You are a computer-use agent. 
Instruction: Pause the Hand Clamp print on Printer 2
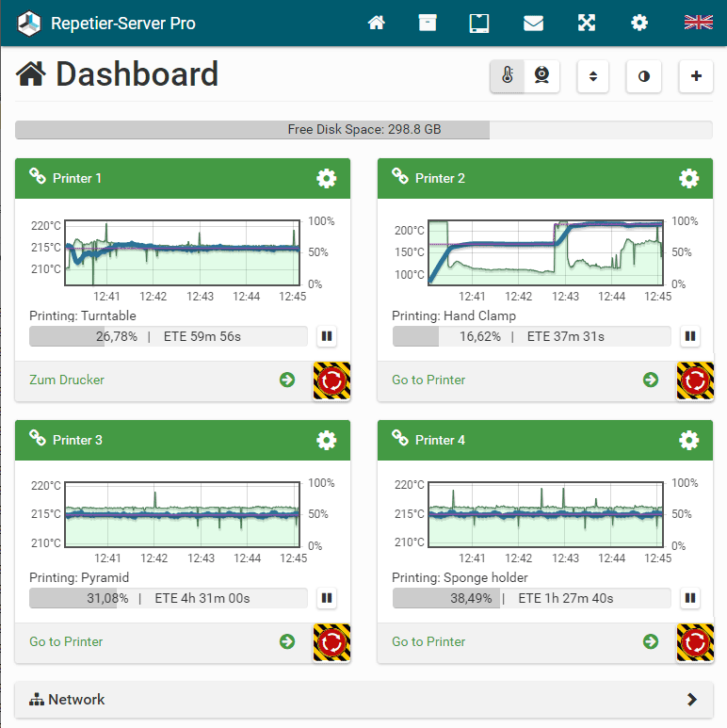point(690,336)
